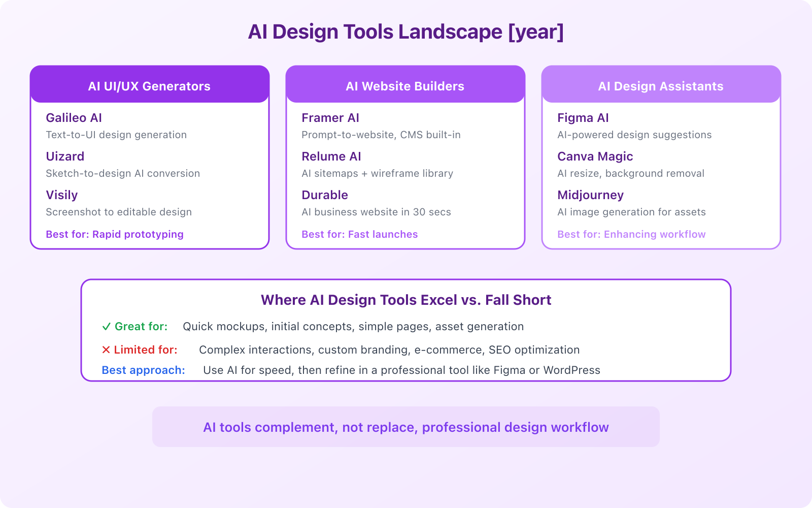The image size is (812, 508).
Task: Click the Durable website builder entry
Action: coord(324,195)
